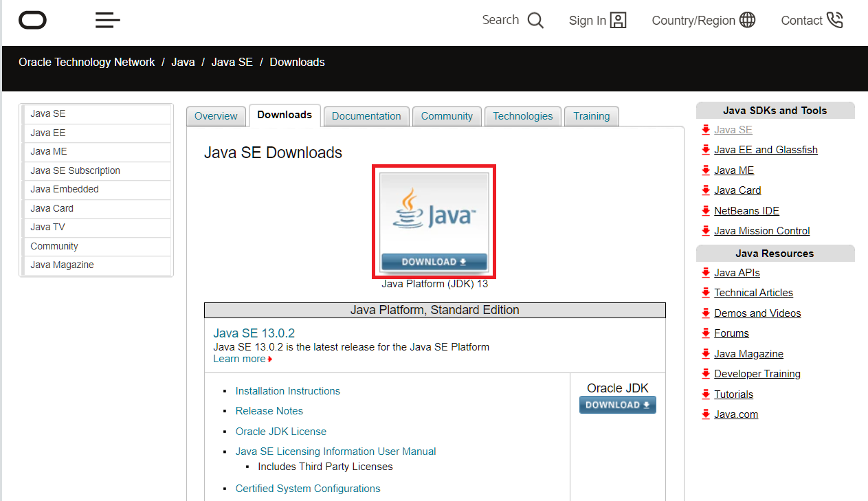Click the download icon beside Java APIs

coord(706,272)
